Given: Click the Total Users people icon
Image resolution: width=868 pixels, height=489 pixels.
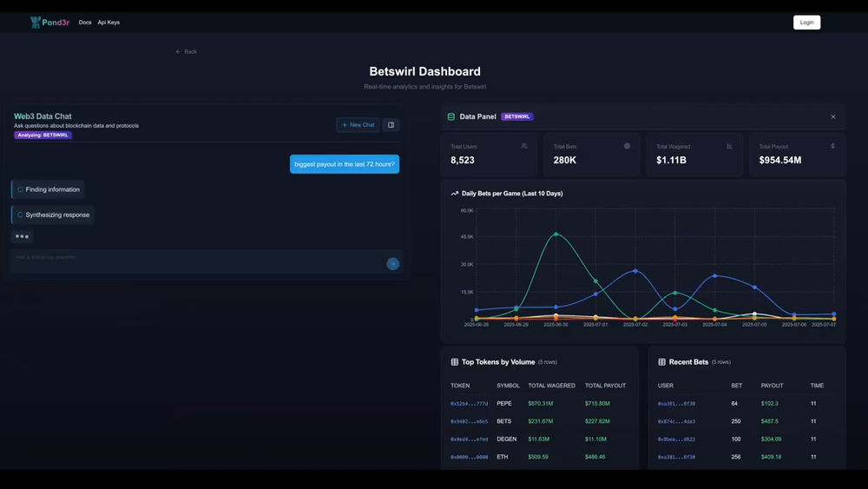Looking at the screenshot, I should pos(524,146).
